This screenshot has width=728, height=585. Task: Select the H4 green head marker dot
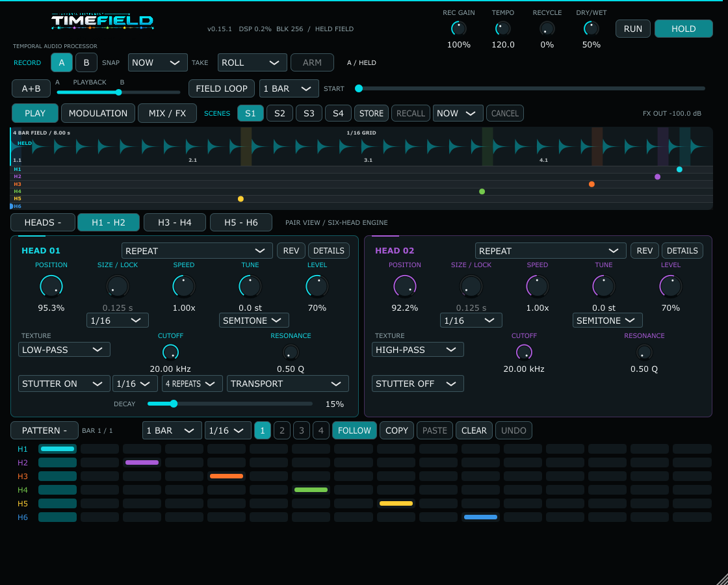pos(482,191)
